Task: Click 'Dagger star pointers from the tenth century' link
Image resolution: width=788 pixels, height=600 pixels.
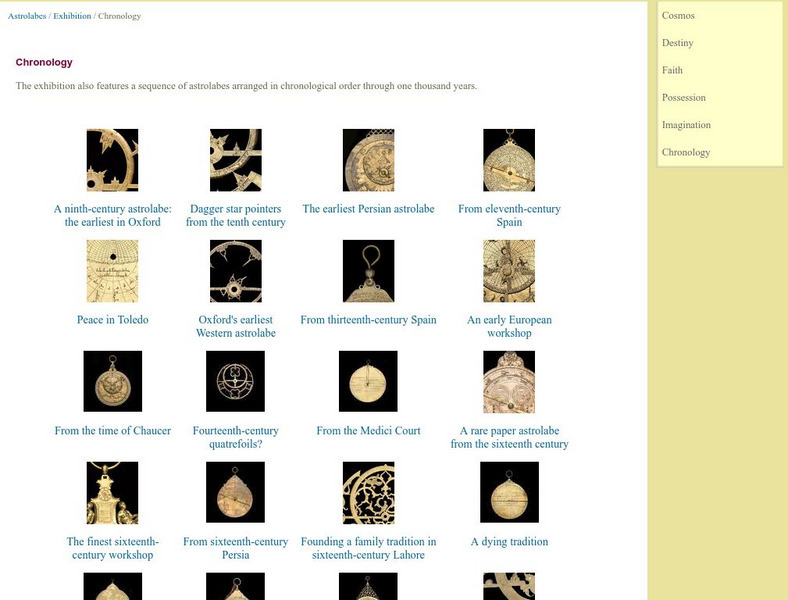Action: pyautogui.click(x=236, y=216)
